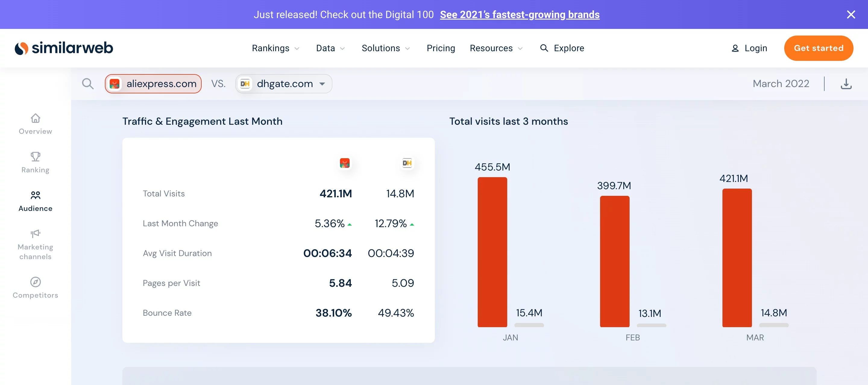868x385 pixels.
Task: Click the March AliExpress bar
Action: click(737, 258)
